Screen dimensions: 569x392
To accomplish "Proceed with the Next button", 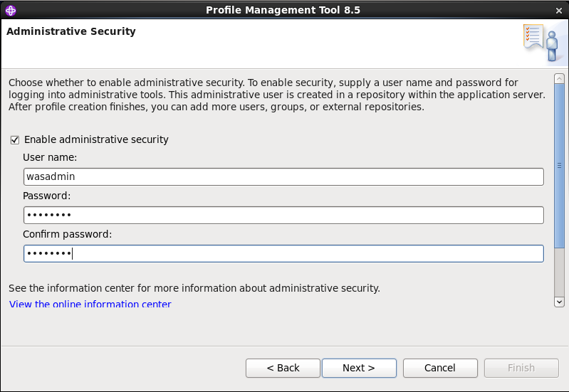I will point(359,368).
